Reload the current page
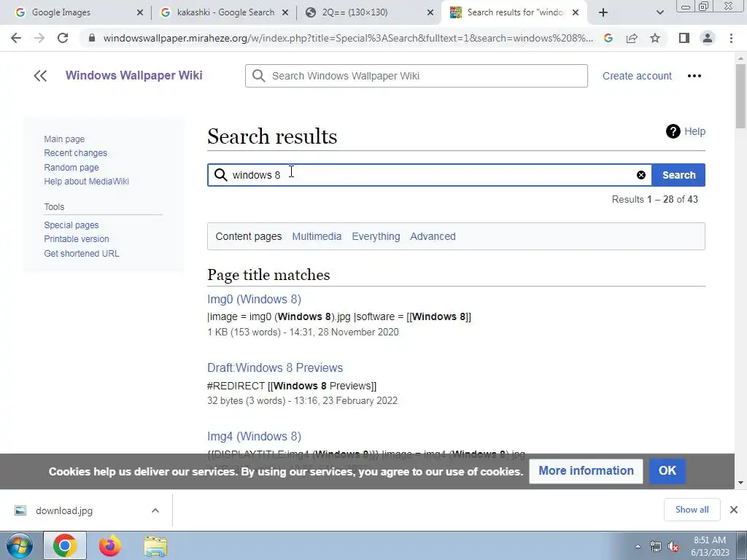Screen dimensions: 747x560 pyautogui.click(x=63, y=38)
